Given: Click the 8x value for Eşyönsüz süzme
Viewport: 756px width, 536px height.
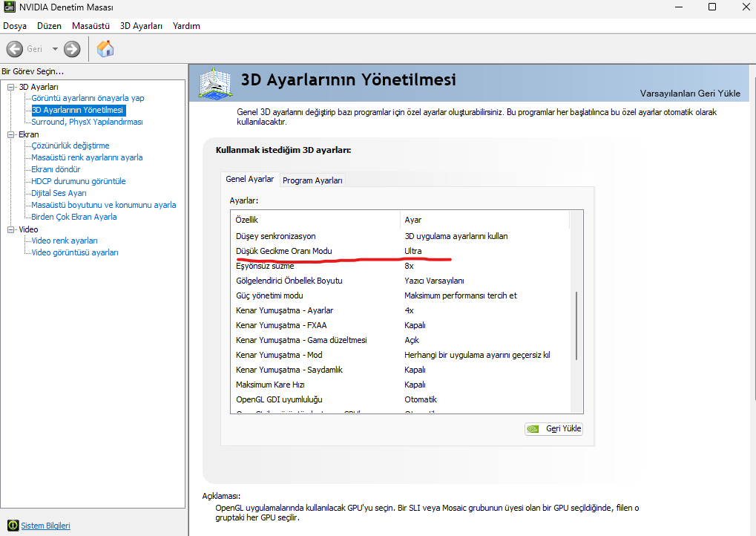Looking at the screenshot, I should tap(409, 267).
